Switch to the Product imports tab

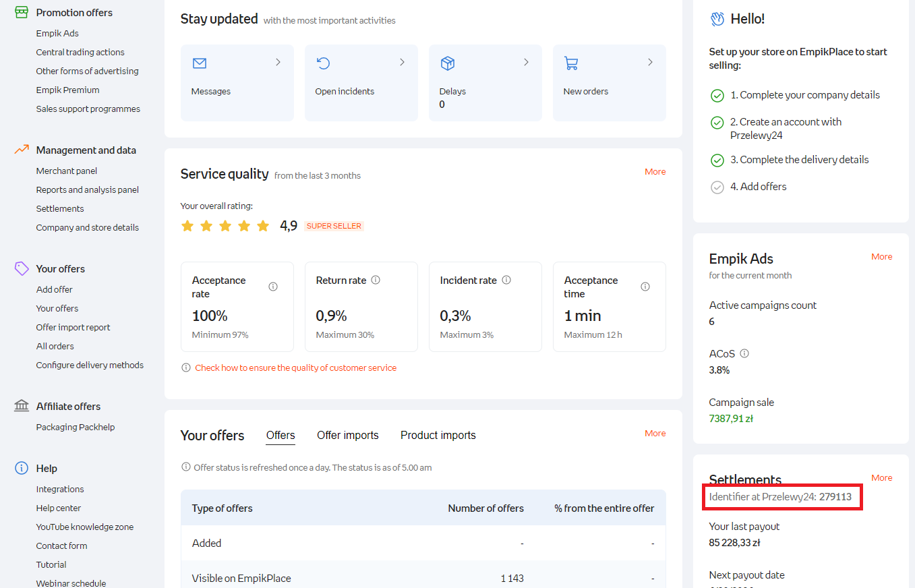point(438,436)
